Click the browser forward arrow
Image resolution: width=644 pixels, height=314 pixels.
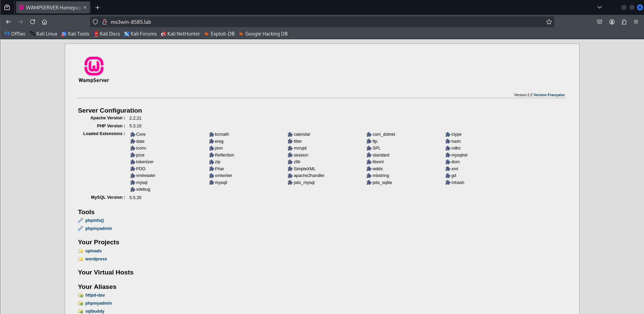(x=20, y=22)
